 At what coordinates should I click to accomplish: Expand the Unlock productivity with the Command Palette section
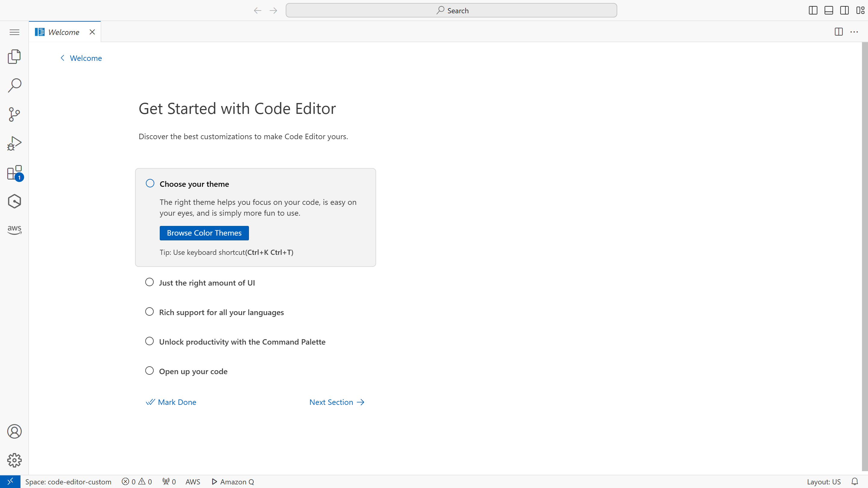pyautogui.click(x=149, y=341)
